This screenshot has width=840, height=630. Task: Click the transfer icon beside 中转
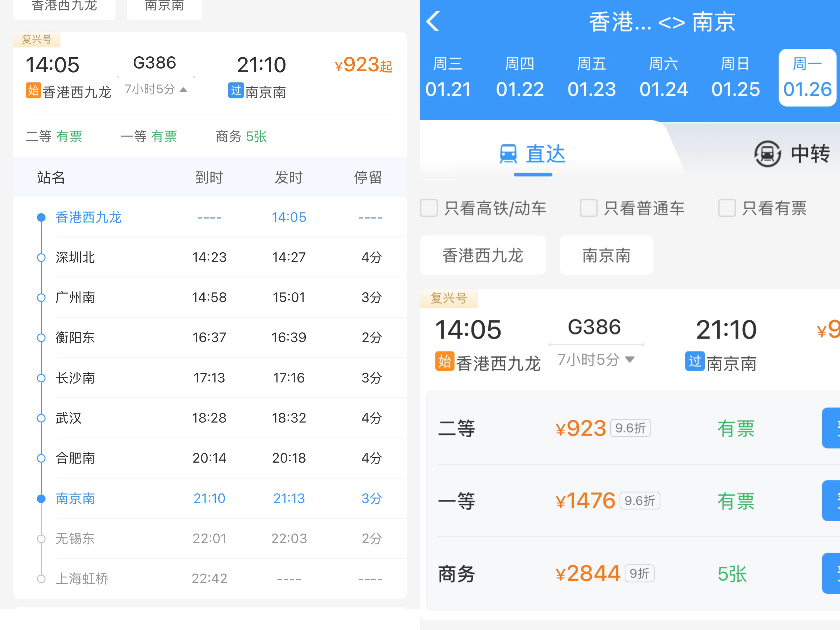(767, 154)
